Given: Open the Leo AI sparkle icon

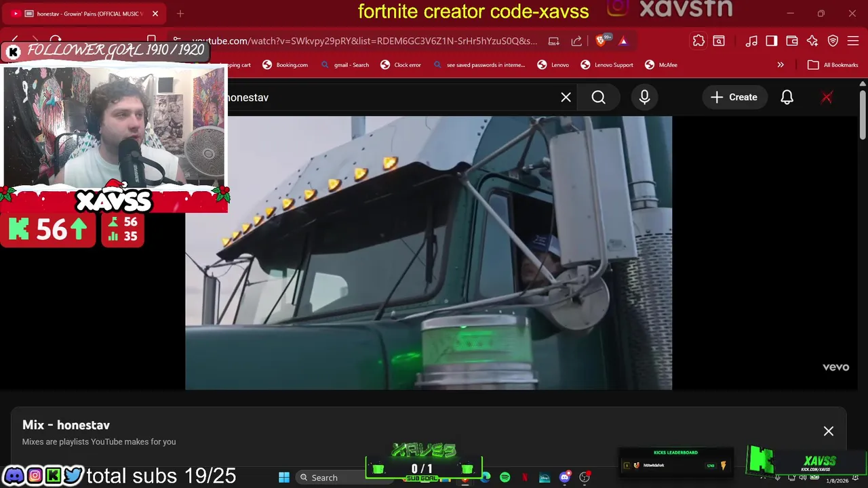Looking at the screenshot, I should (x=812, y=41).
